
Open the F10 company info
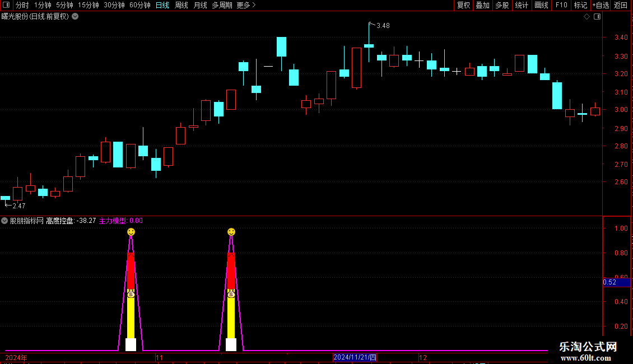(x=561, y=5)
